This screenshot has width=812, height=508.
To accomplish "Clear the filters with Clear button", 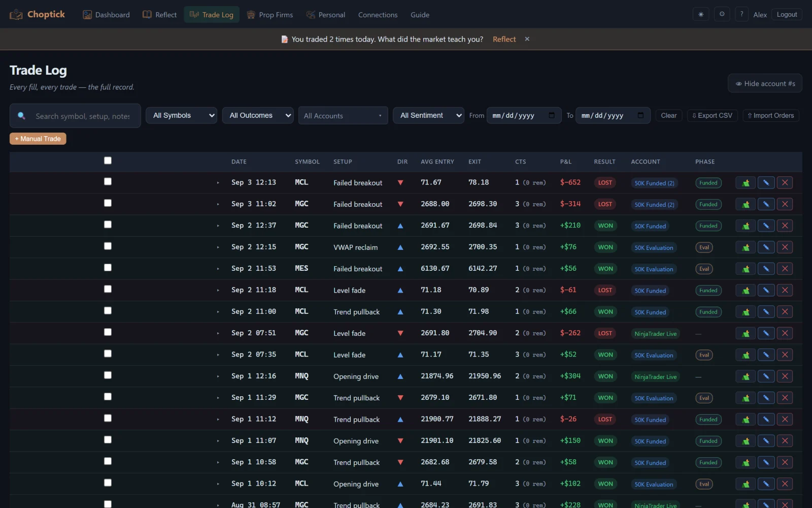I will pos(668,115).
